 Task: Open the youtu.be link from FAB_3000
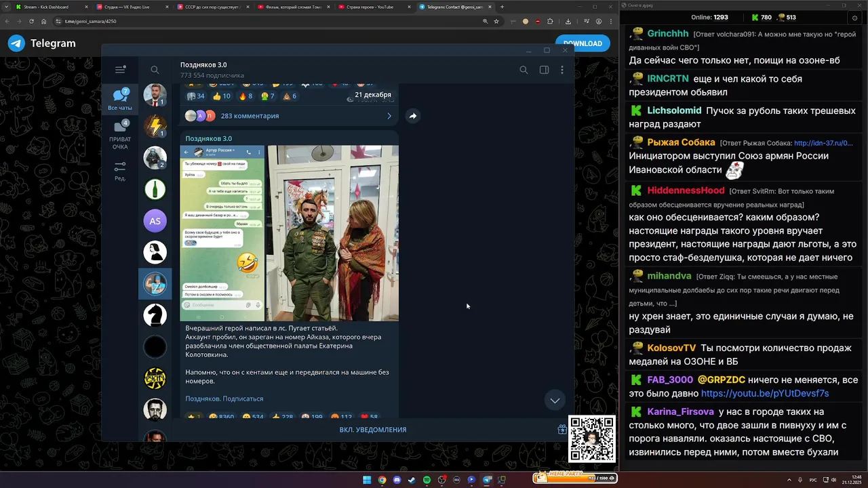(x=765, y=393)
